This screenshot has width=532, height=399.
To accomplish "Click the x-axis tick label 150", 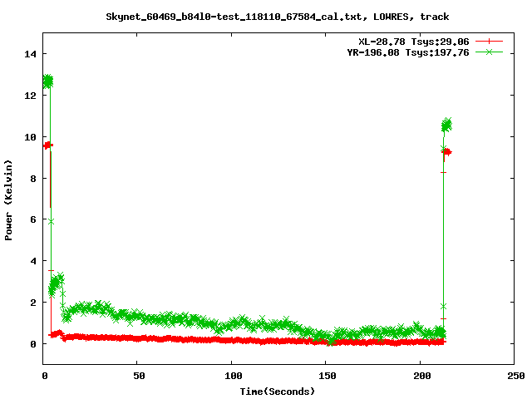I will point(327,376).
